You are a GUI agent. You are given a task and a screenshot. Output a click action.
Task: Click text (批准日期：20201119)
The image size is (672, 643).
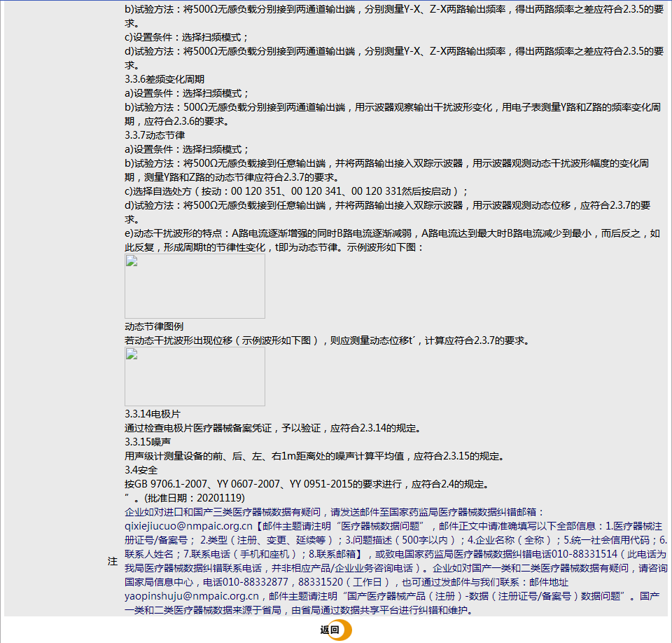coord(195,498)
